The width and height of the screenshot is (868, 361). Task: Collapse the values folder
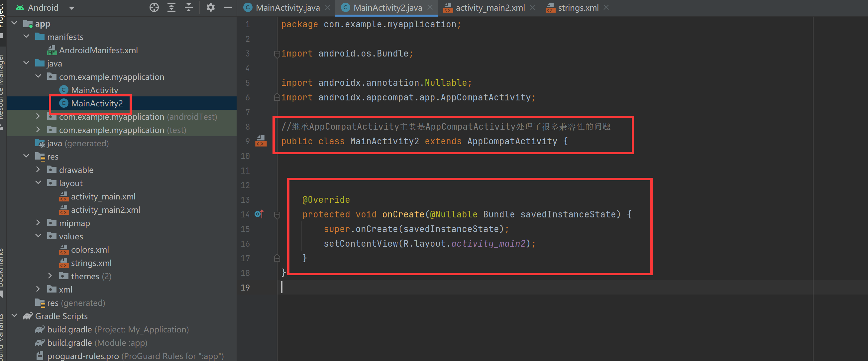(x=39, y=236)
